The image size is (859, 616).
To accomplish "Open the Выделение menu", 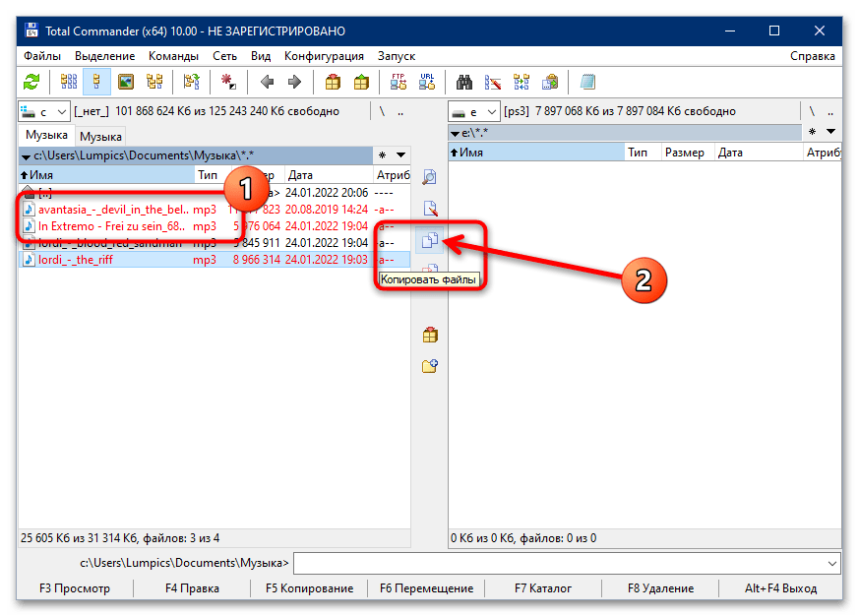I will click(104, 56).
